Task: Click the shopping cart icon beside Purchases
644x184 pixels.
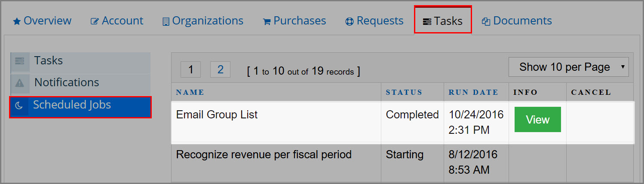Action: click(x=267, y=22)
